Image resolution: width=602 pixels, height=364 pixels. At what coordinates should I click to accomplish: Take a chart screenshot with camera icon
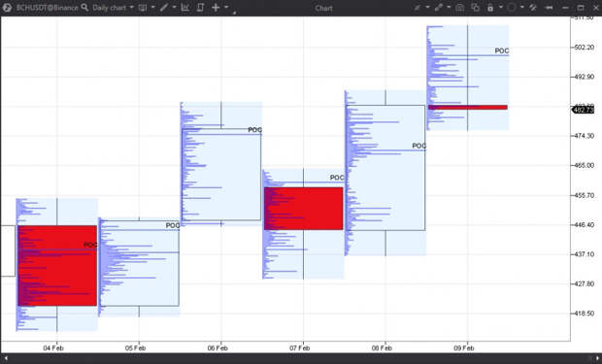460,8
